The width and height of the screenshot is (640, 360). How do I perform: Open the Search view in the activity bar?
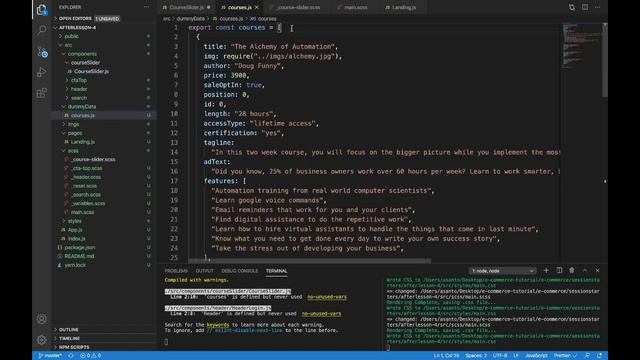point(42,30)
